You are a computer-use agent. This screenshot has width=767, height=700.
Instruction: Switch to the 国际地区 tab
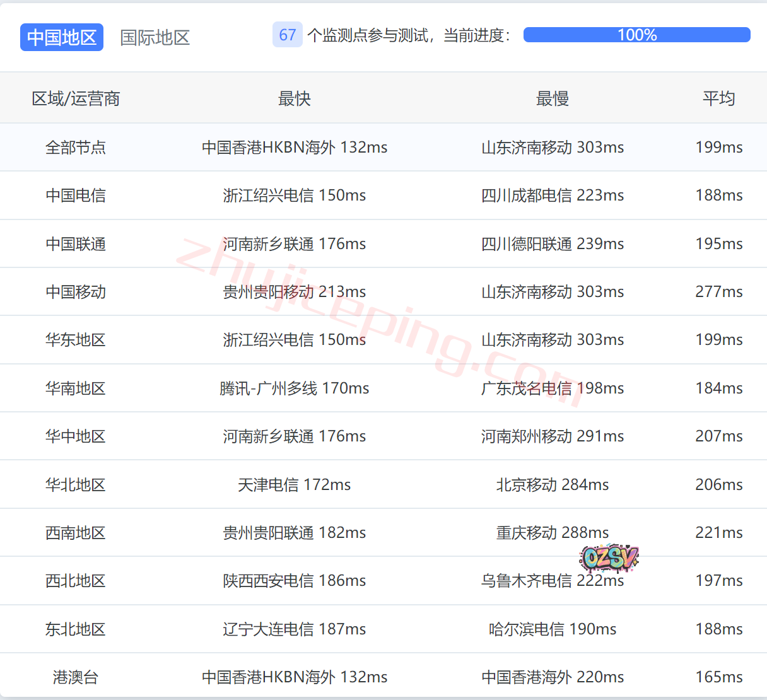[155, 37]
